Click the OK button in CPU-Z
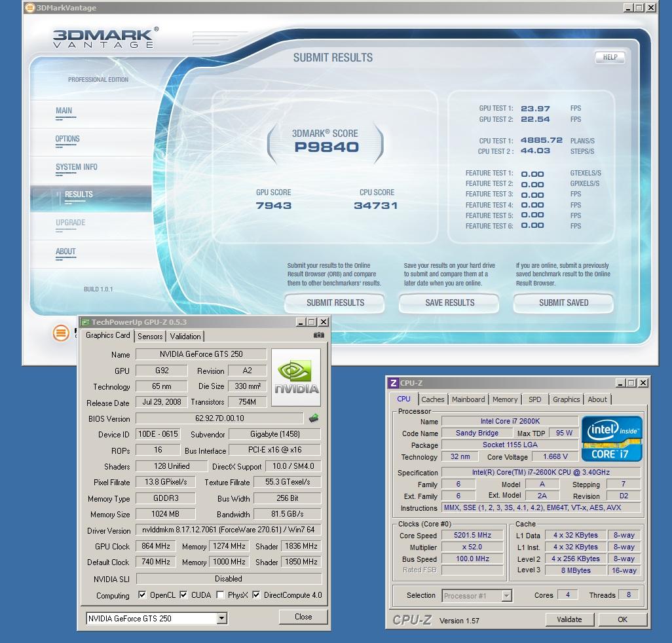 point(622,619)
